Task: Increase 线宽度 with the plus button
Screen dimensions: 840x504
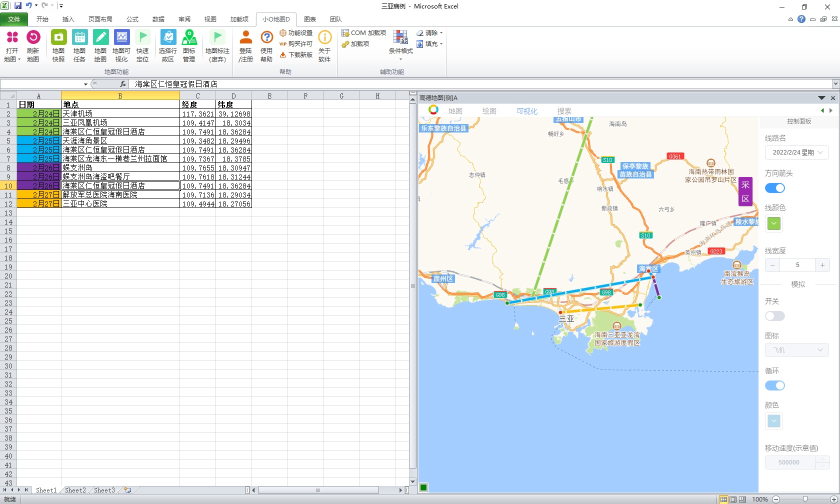Action: point(822,265)
